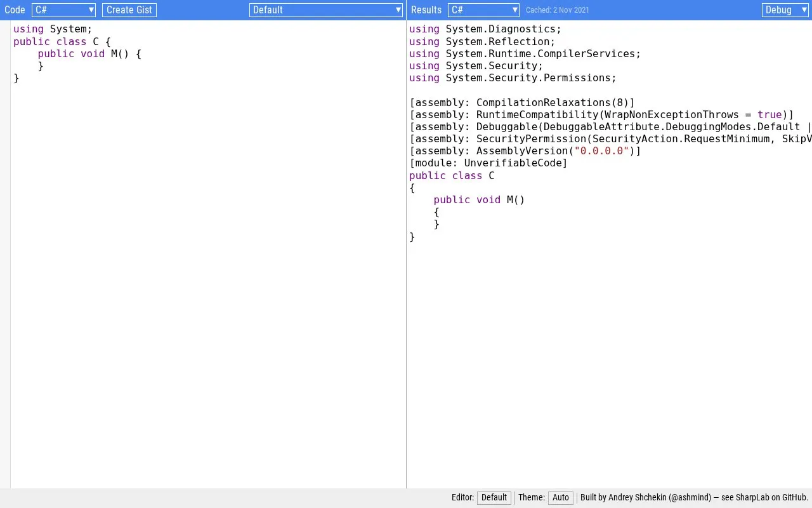Click 'public void M() {' in the code editor
Viewport: 812px width, 508px height.
(x=89, y=54)
